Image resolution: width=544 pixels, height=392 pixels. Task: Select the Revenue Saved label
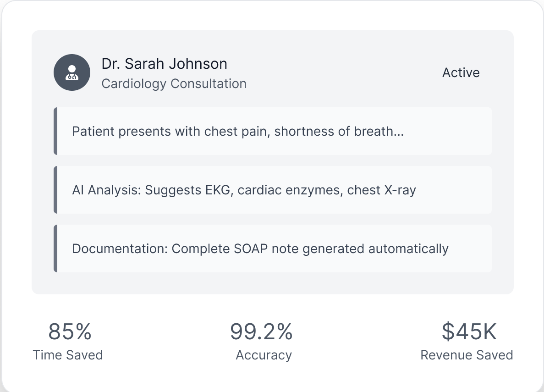[x=467, y=355]
